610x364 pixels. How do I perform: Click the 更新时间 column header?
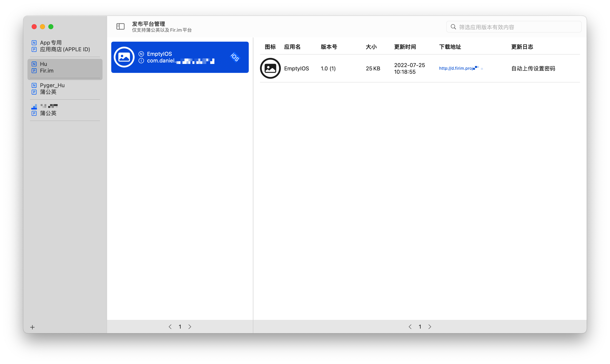[x=405, y=47]
